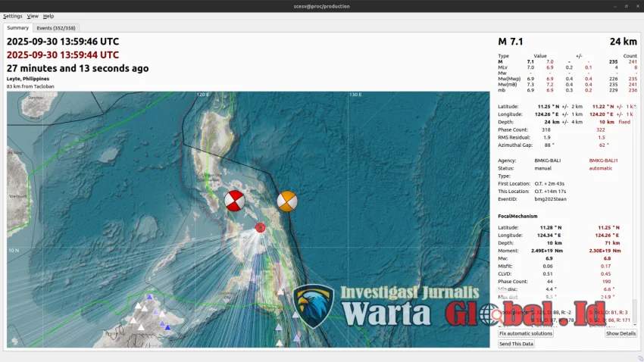The width and height of the screenshot is (644, 362).
Task: Click the Leyte, Philippines region label
Action: tap(28, 79)
